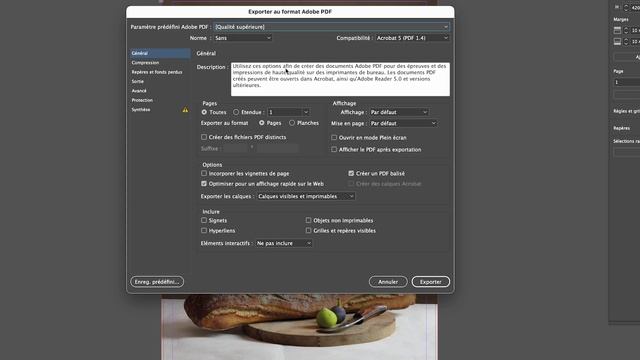Open the Mise en page dropdown
Image resolution: width=640 pixels, height=360 pixels.
pyautogui.click(x=403, y=123)
